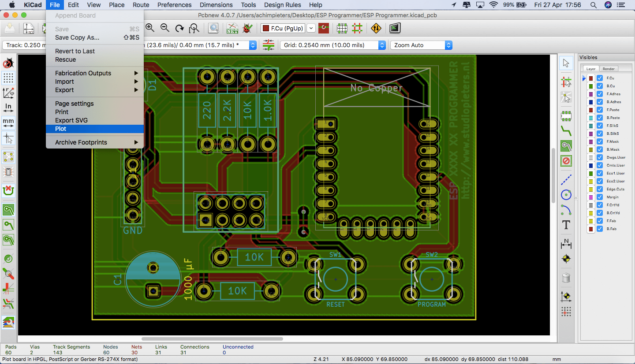Image resolution: width=635 pixels, height=364 pixels.
Task: Select the highlight net tool
Action: [x=566, y=82]
